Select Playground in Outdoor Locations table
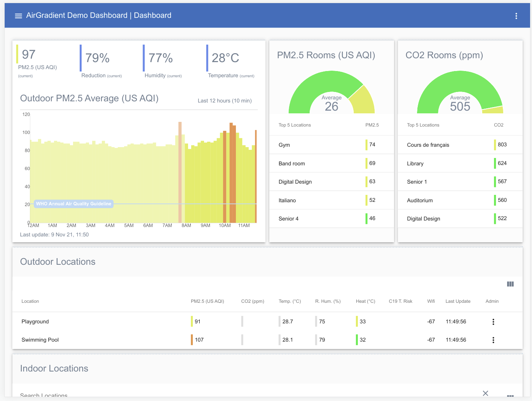 35,322
